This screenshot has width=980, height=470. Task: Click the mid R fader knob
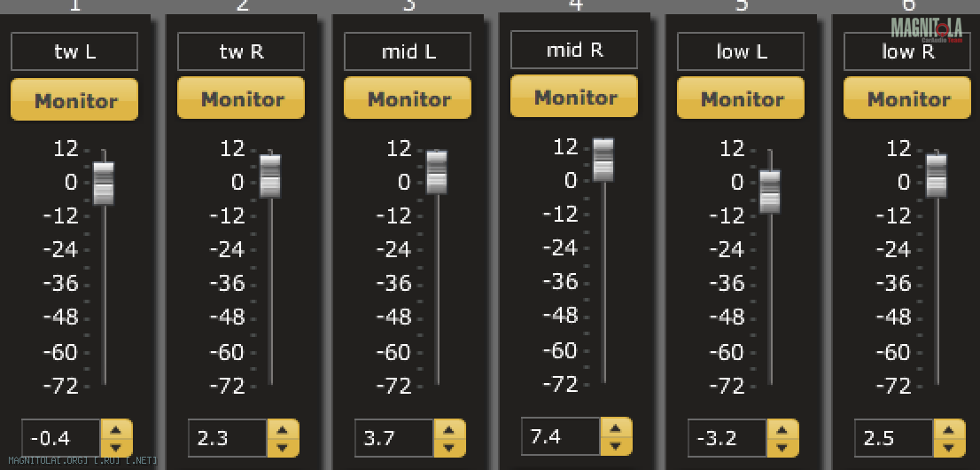[603, 160]
